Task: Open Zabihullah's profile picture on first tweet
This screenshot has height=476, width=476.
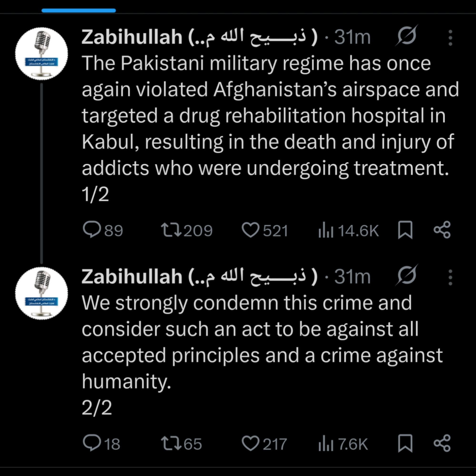Action: 42,54
